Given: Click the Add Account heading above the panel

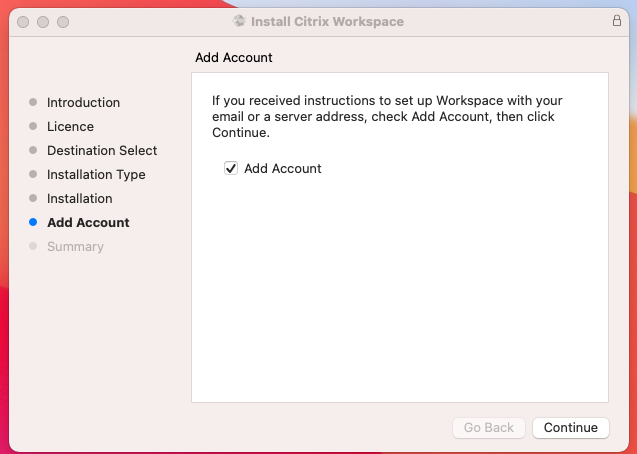Looking at the screenshot, I should 234,57.
